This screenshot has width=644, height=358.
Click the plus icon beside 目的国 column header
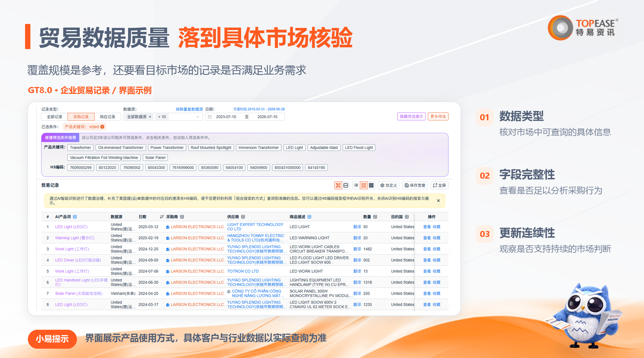[x=407, y=217]
